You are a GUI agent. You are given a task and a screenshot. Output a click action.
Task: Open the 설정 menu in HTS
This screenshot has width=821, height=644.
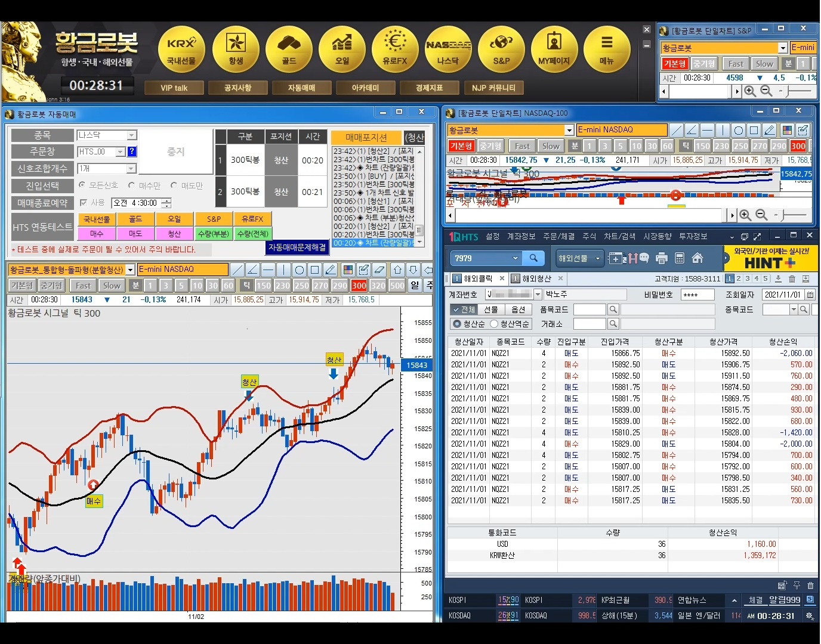coord(493,237)
